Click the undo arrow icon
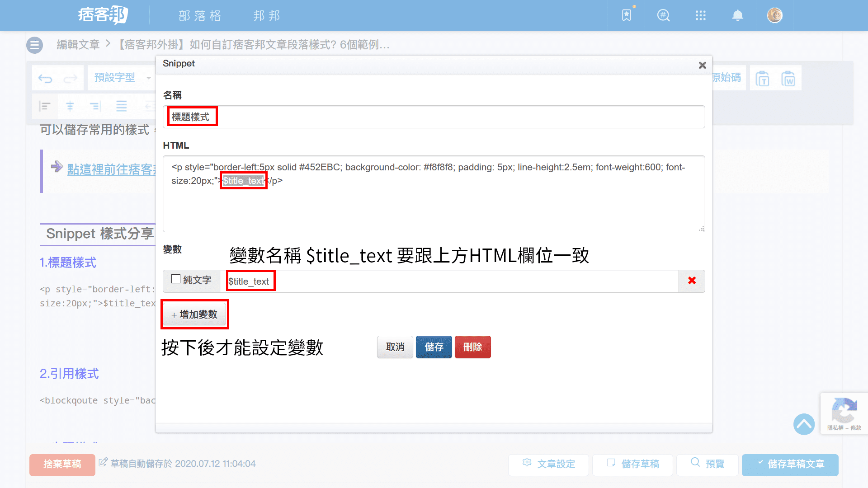 click(x=45, y=79)
